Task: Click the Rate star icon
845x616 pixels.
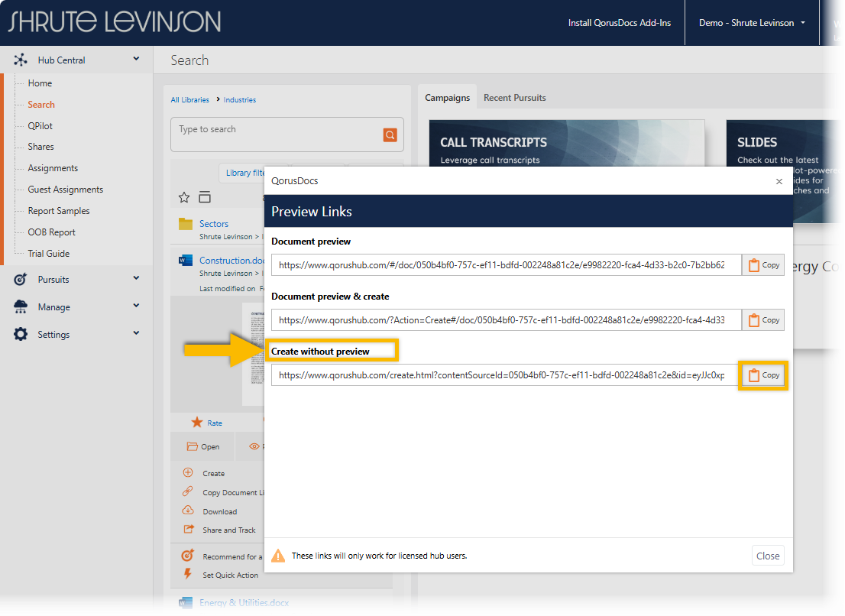Action: 197,423
